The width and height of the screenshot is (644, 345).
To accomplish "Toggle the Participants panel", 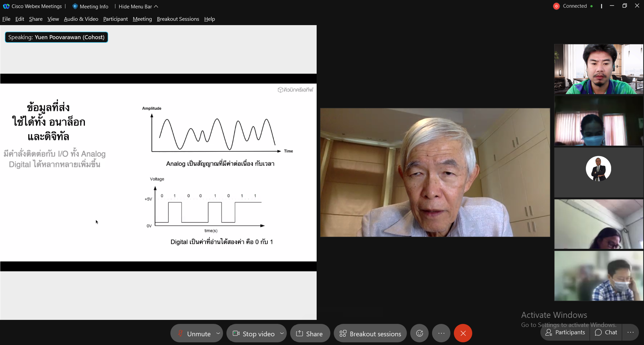I will click(x=565, y=332).
